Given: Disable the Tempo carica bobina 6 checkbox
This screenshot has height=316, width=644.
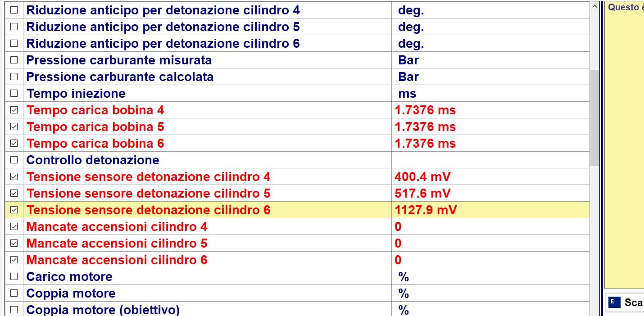Looking at the screenshot, I should (x=14, y=143).
